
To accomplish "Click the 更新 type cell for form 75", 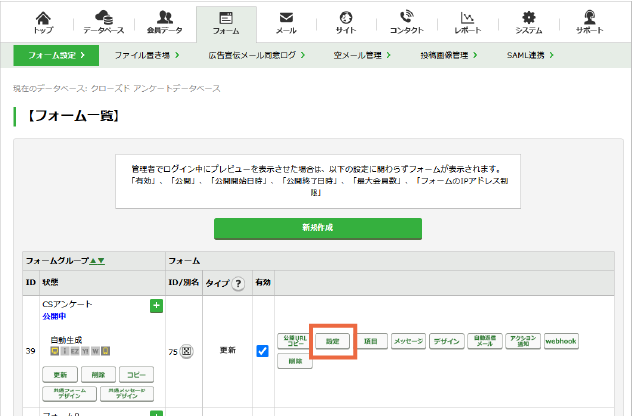I will (228, 350).
